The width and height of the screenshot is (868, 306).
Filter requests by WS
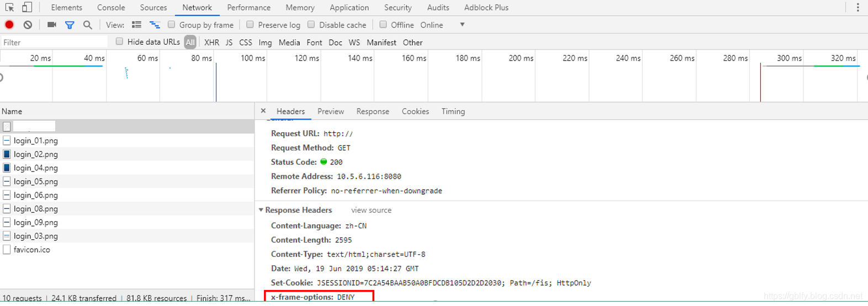coord(354,42)
